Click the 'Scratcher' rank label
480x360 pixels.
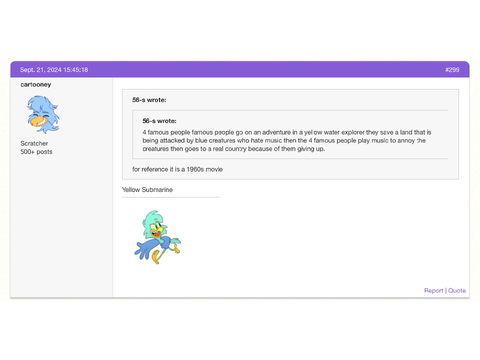point(34,143)
